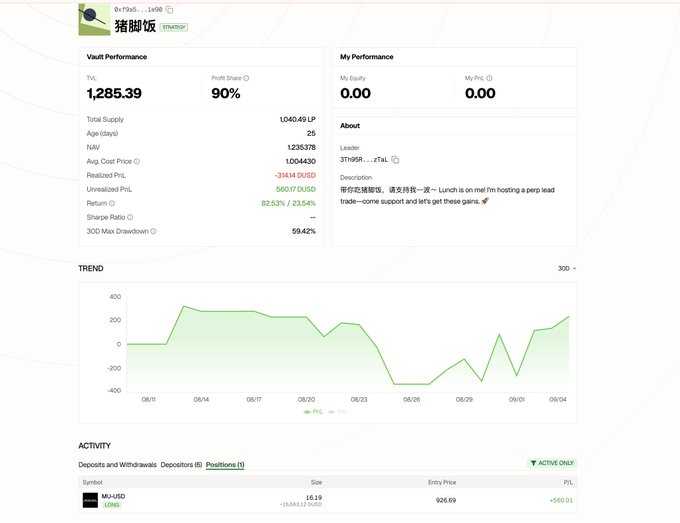Image resolution: width=680 pixels, height=523 pixels.
Task: Show info icon next to Sharpe Ratio
Action: (x=130, y=217)
